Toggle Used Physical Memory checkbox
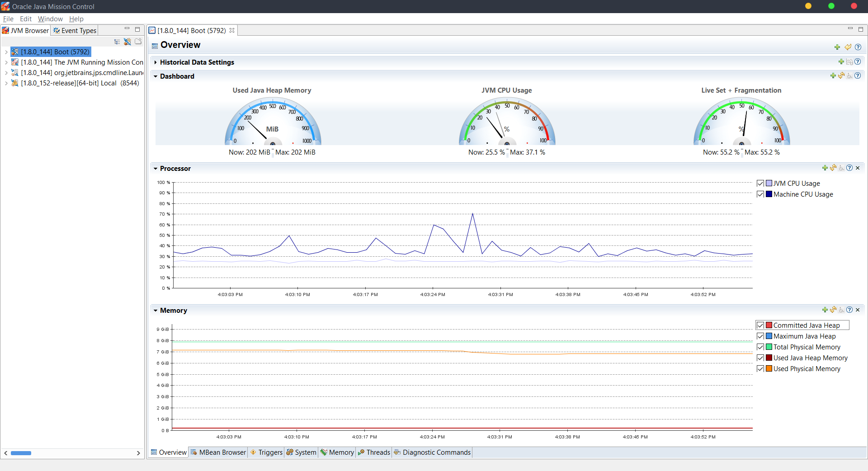Image resolution: width=868 pixels, height=471 pixels. (760, 369)
